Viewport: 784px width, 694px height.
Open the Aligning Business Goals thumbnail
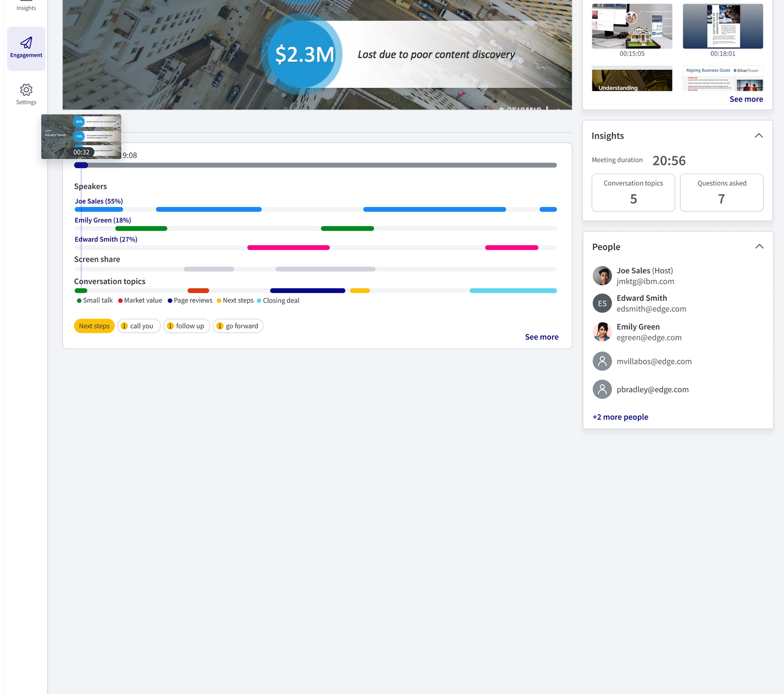723,79
